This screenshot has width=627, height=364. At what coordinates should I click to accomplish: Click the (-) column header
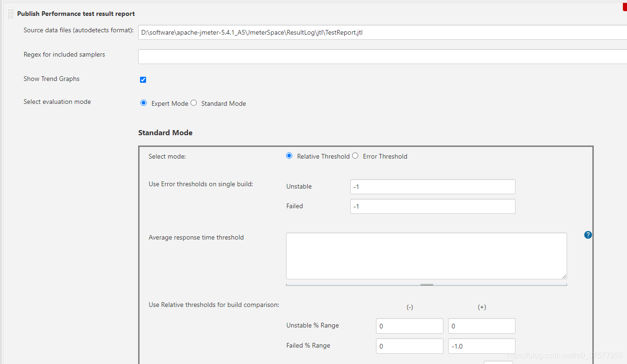(x=410, y=307)
